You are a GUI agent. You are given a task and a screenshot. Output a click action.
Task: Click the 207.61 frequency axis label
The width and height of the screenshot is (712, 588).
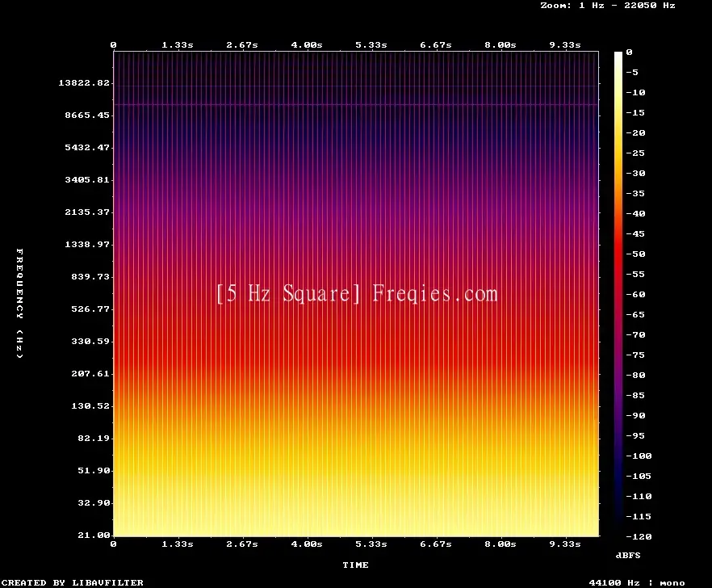point(90,373)
